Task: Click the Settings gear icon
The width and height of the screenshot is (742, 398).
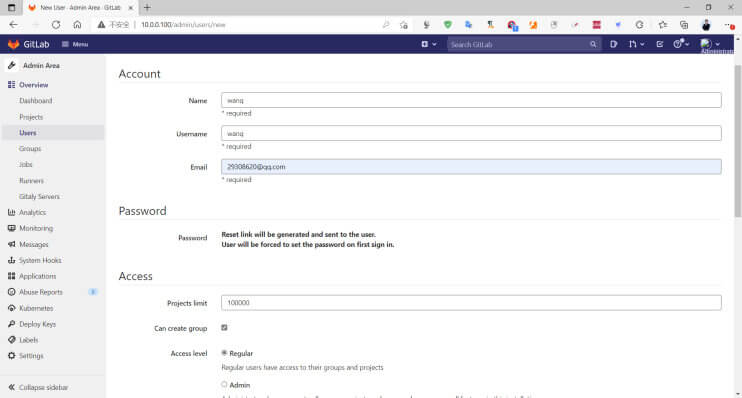Action: pyautogui.click(x=11, y=356)
